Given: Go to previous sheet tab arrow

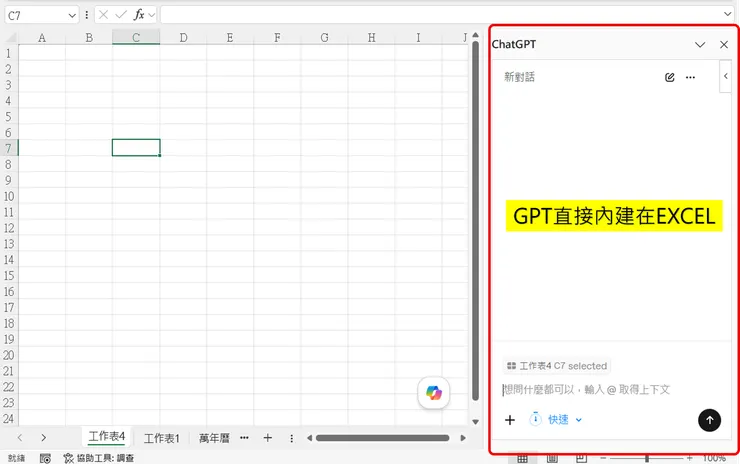Looking at the screenshot, I should point(20,438).
